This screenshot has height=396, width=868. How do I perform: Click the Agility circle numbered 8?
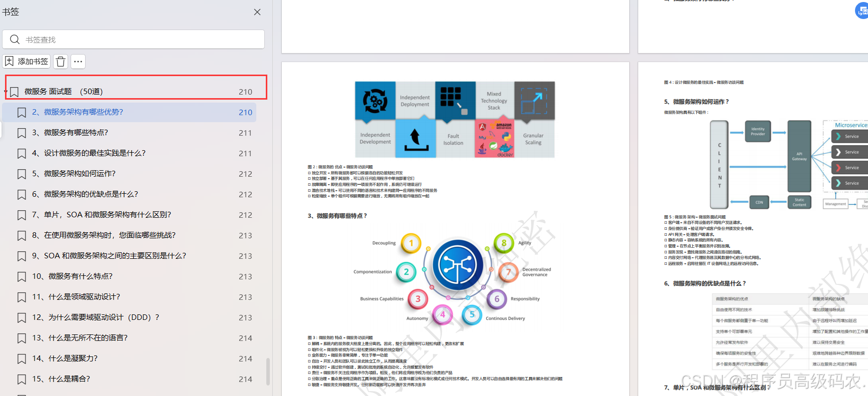pyautogui.click(x=504, y=243)
